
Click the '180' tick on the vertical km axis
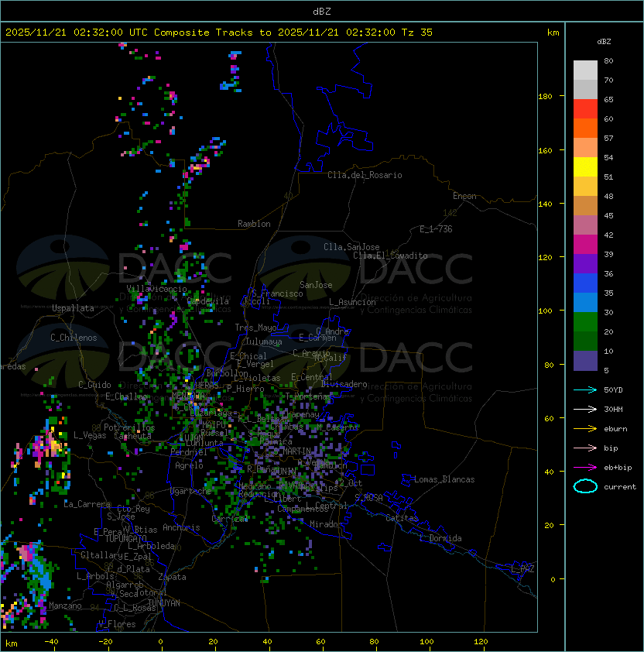[x=545, y=97]
